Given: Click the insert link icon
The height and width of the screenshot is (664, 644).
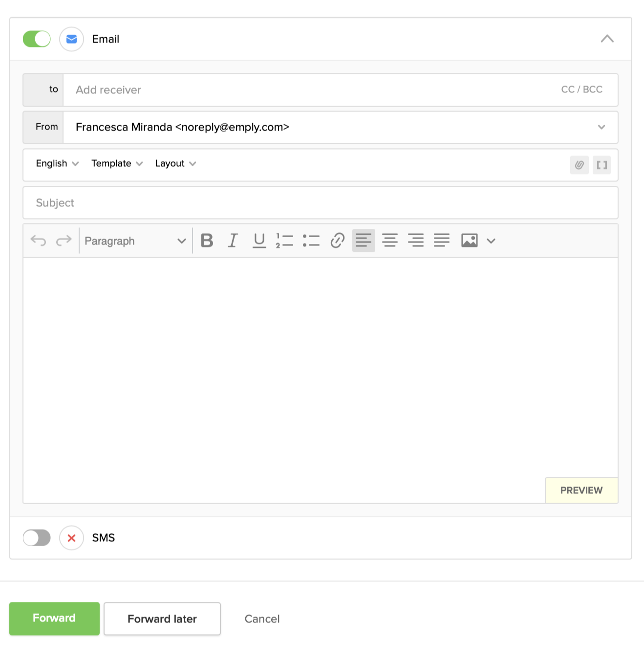Looking at the screenshot, I should coord(337,241).
